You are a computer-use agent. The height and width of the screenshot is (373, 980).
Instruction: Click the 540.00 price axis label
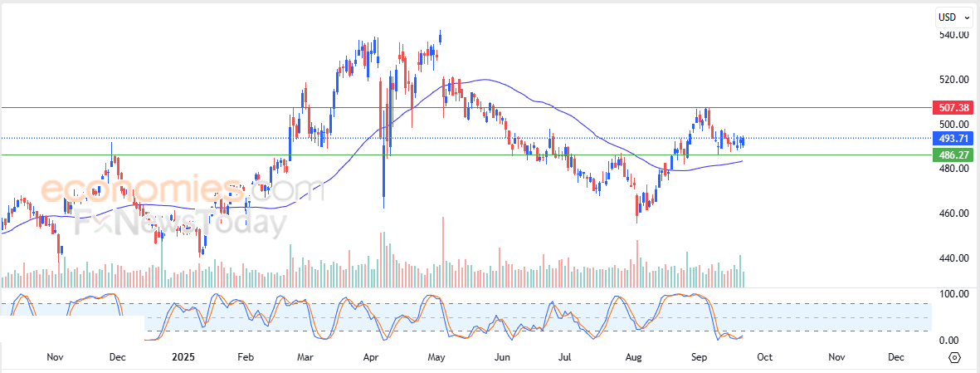tap(954, 35)
